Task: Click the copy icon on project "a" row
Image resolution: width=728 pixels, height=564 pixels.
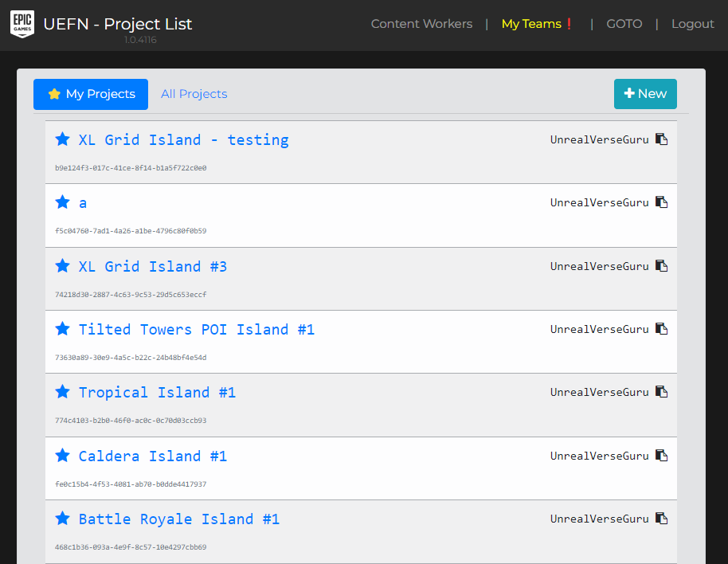Action: [661, 202]
